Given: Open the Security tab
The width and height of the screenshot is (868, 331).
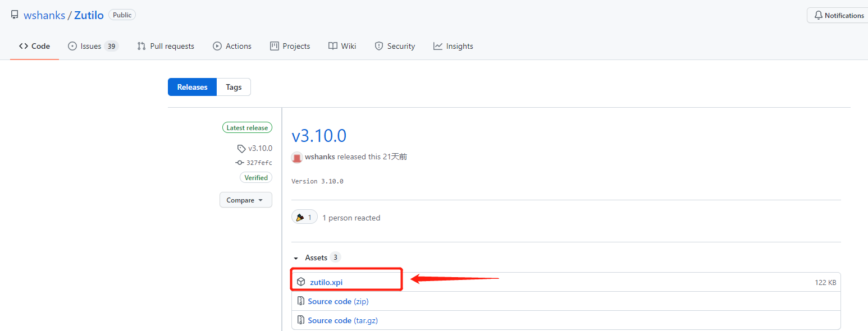Looking at the screenshot, I should click(395, 46).
